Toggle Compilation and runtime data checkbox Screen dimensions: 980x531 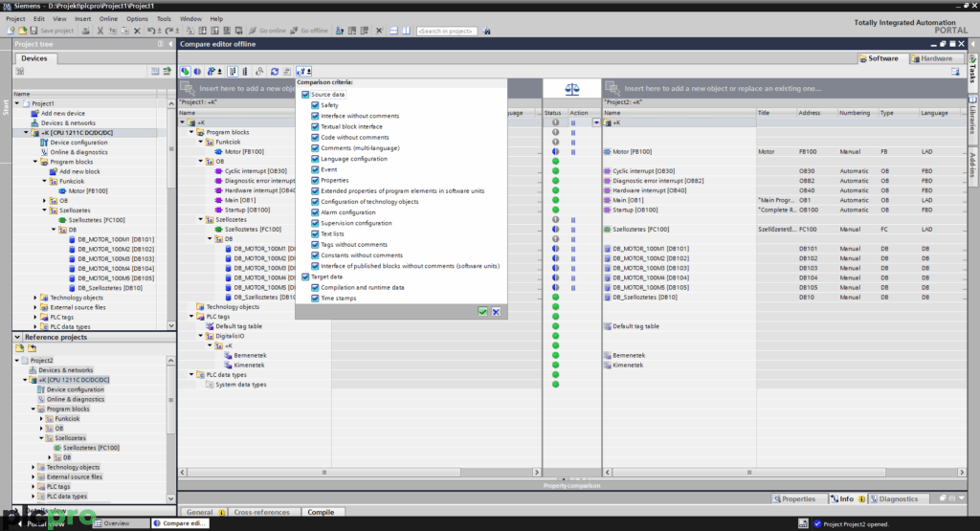point(315,287)
